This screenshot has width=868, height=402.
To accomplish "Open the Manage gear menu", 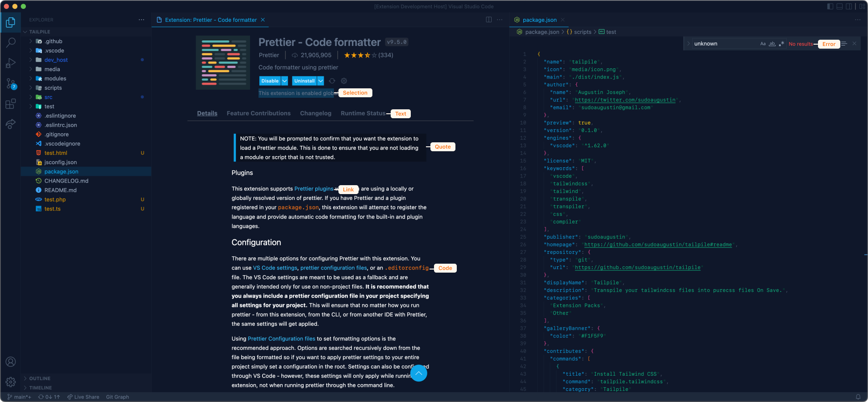I will (11, 382).
